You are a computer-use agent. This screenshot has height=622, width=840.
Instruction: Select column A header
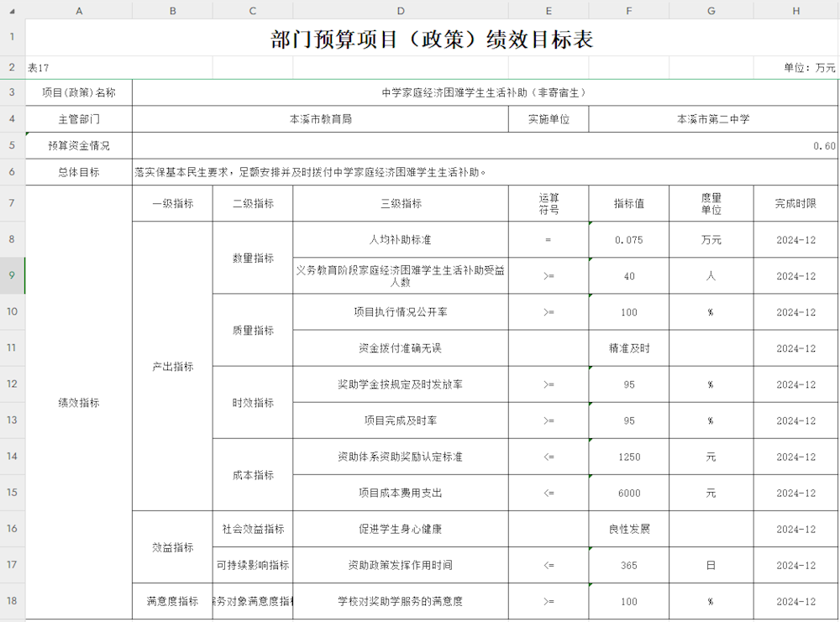pyautogui.click(x=79, y=11)
